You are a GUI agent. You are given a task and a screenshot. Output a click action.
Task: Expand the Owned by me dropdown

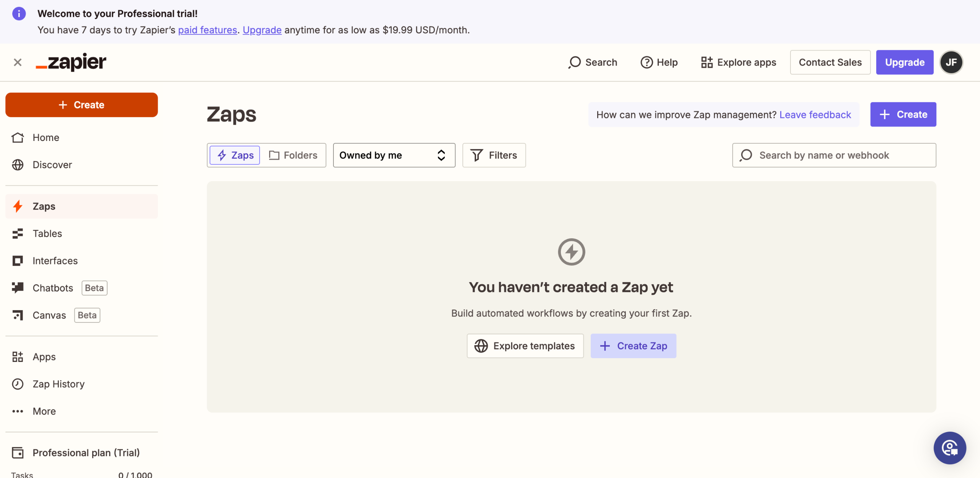(394, 155)
